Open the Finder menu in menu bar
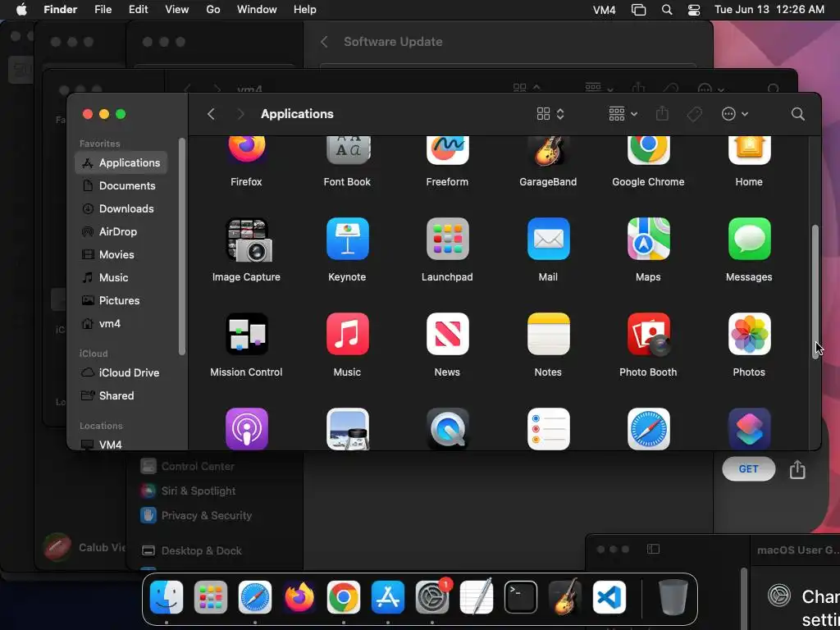The height and width of the screenshot is (630, 840). point(60,10)
